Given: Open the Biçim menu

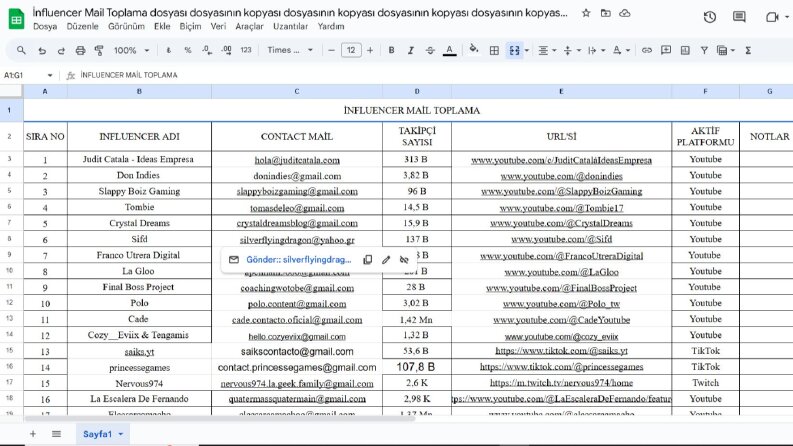Looking at the screenshot, I should [190, 26].
